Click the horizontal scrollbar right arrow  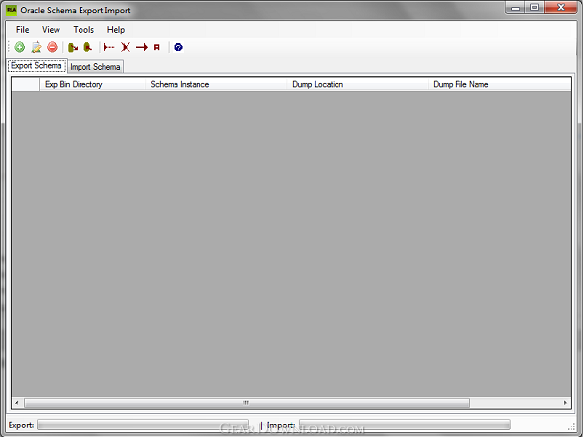coord(565,403)
